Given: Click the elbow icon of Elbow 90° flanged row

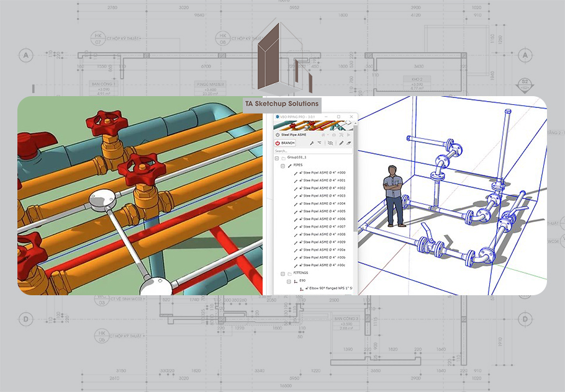Looking at the screenshot, I should pyautogui.click(x=301, y=288).
